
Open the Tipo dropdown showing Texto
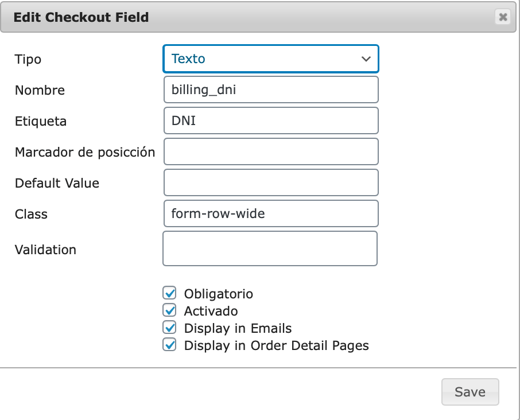(270, 59)
